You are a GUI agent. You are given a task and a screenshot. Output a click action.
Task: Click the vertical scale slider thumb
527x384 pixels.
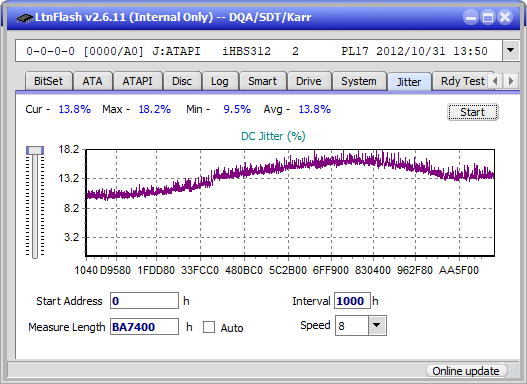click(x=35, y=150)
